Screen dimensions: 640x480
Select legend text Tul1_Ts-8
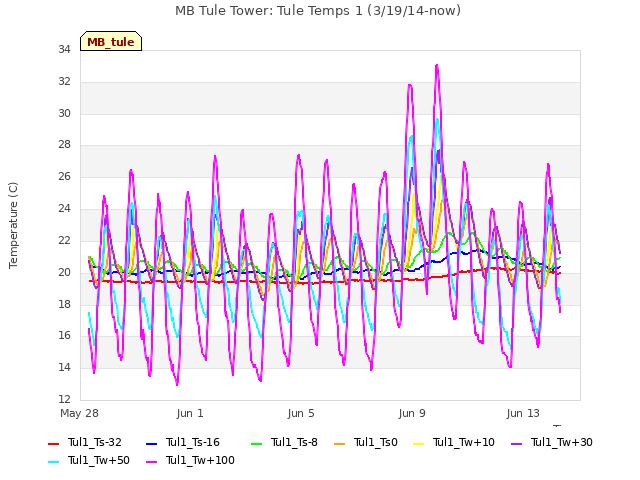click(x=294, y=442)
